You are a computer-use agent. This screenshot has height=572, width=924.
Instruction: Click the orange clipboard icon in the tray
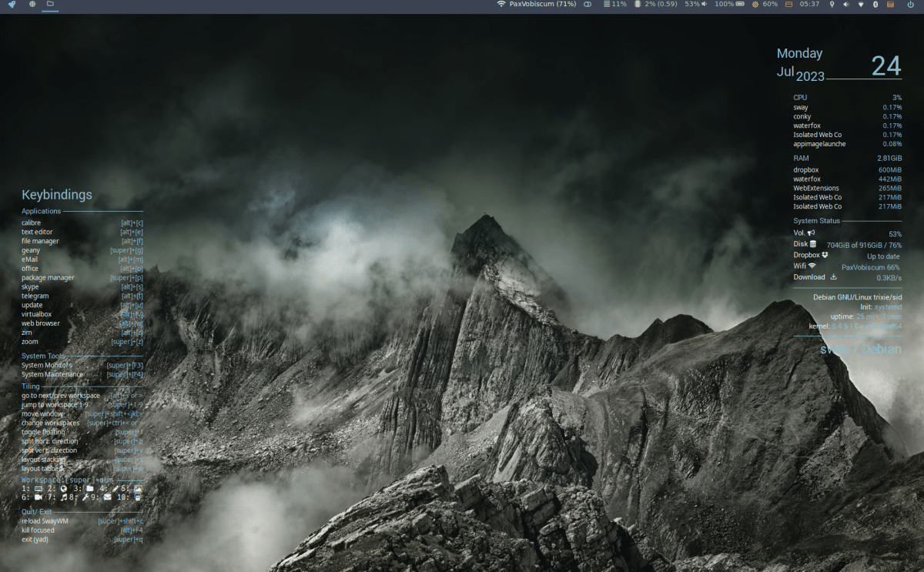(x=890, y=5)
